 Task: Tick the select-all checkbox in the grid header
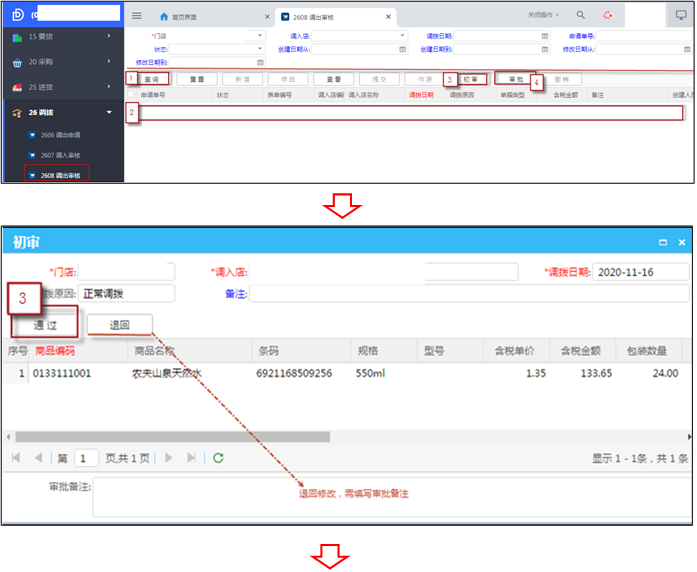[131, 94]
